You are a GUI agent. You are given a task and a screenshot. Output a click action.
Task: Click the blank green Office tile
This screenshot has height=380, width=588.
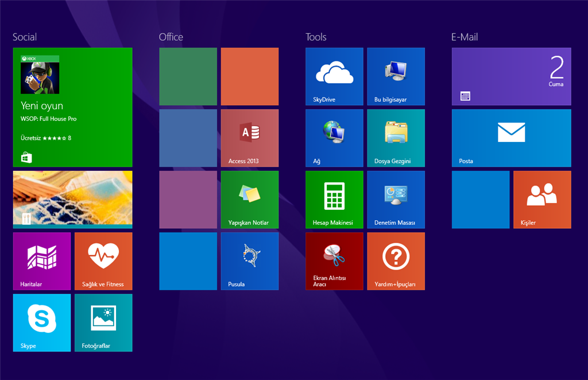coord(188,76)
